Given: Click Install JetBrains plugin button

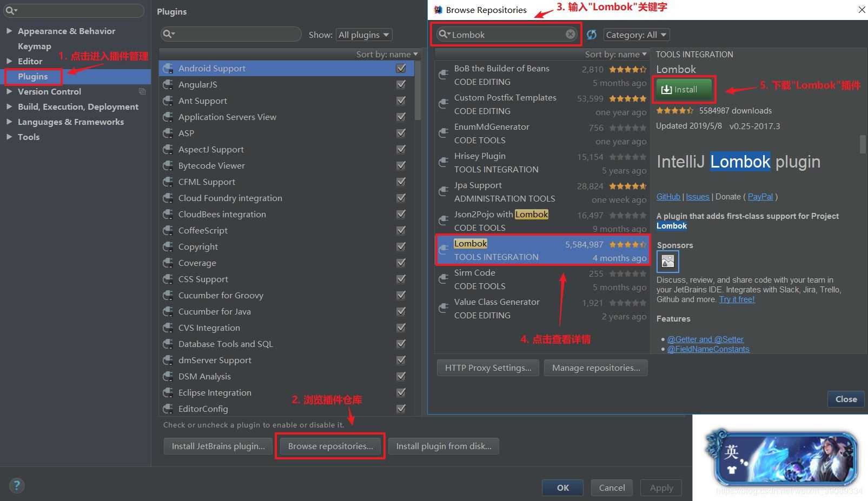Looking at the screenshot, I should [x=218, y=446].
